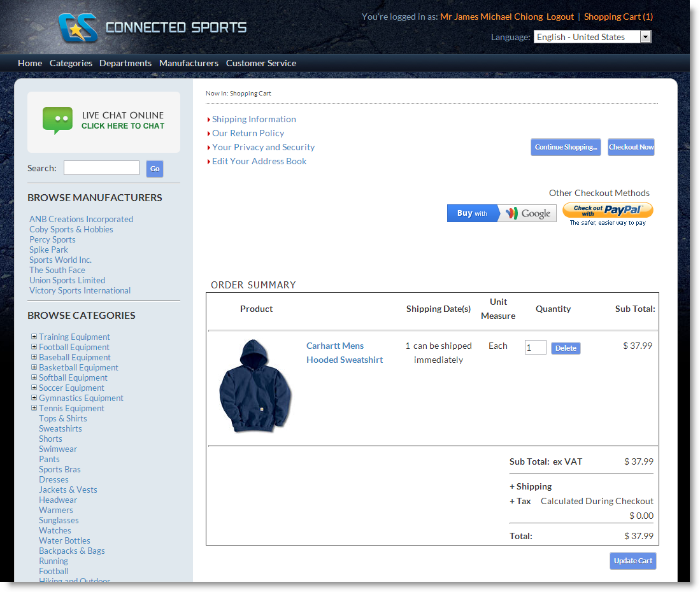
Task: Open Coby Sports & Hobbies manufacturer
Action: pyautogui.click(x=71, y=229)
